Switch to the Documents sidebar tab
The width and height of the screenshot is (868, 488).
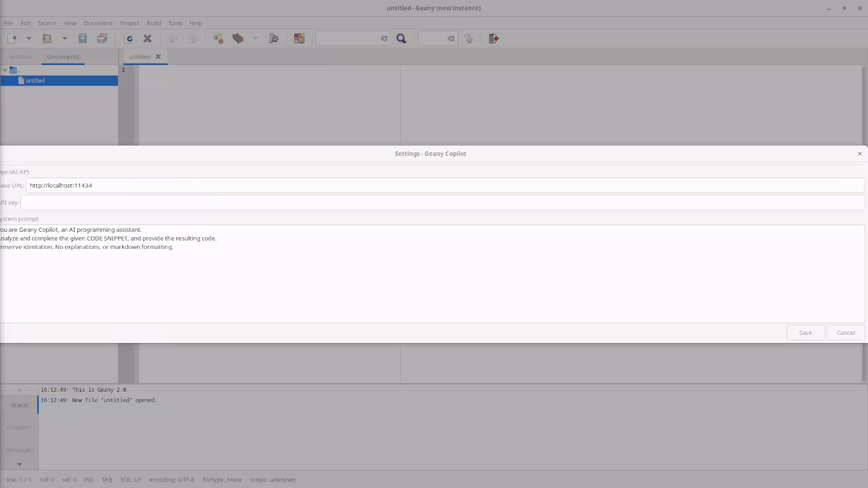pos(62,56)
